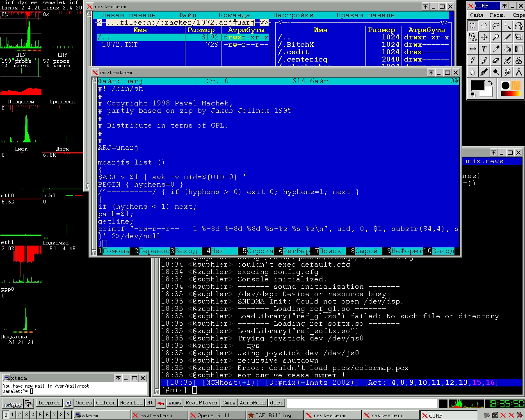525x420 pixels.
Task: Activate the Intelligent Scissors tool
Action: [x=473, y=37]
